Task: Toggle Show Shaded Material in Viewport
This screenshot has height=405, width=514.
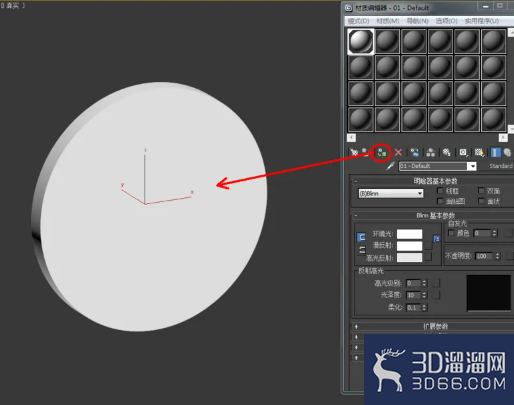Action: (x=479, y=153)
